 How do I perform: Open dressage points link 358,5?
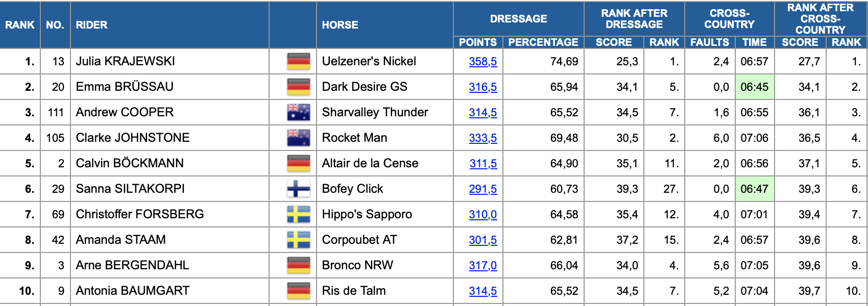(483, 62)
